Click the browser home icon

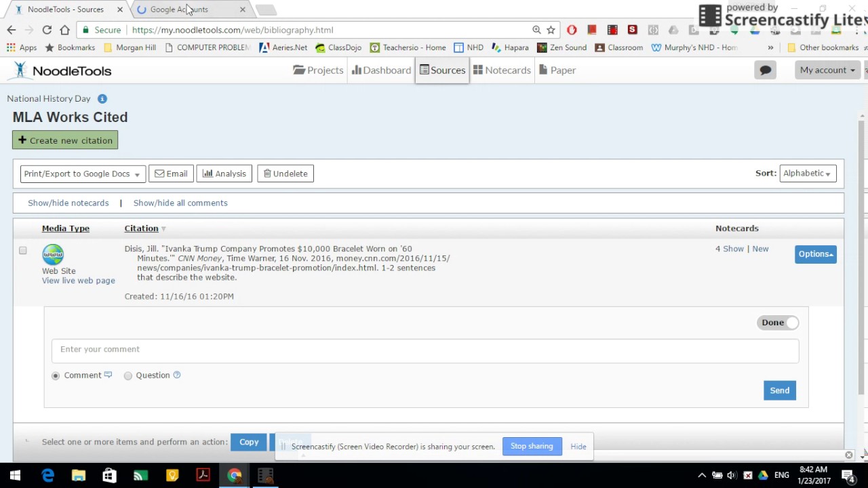click(x=64, y=30)
